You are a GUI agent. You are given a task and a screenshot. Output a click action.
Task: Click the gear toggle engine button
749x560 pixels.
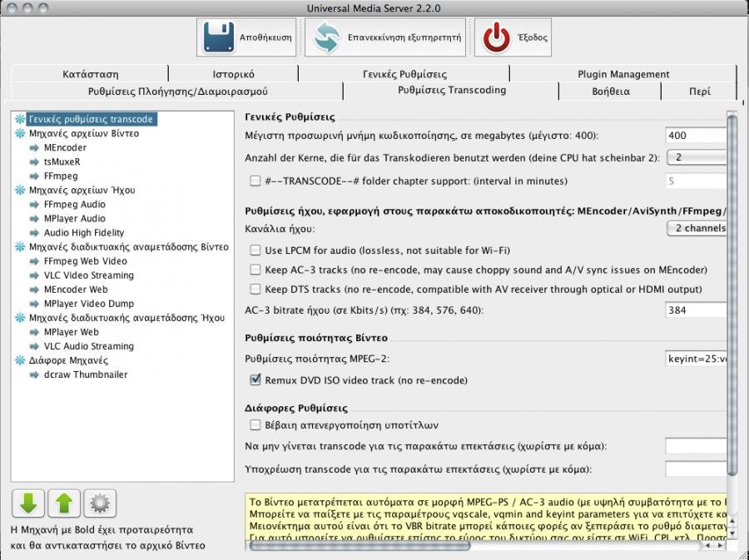tap(100, 503)
